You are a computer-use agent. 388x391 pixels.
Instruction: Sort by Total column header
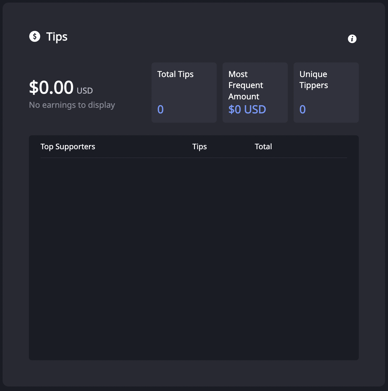(263, 147)
